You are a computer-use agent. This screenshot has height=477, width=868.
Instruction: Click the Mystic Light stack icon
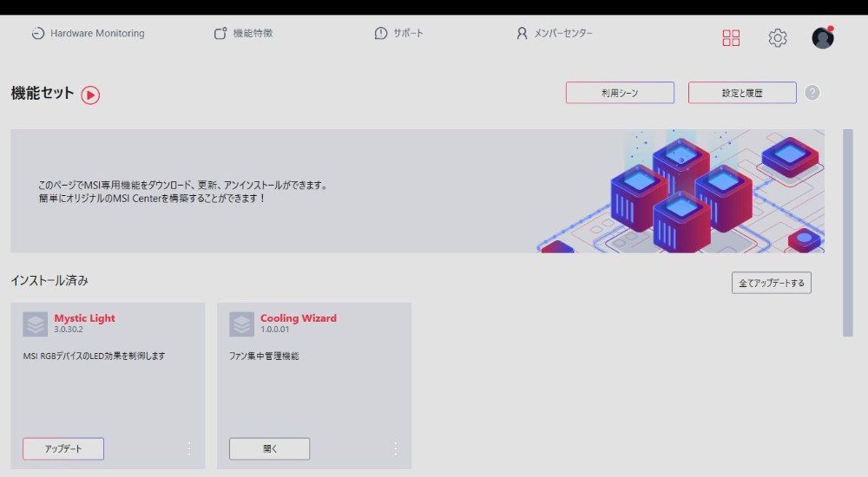36,324
